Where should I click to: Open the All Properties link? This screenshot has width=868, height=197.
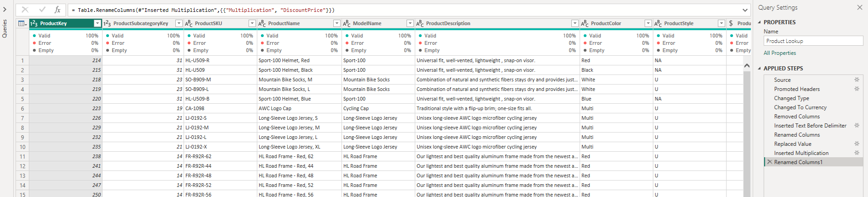click(780, 53)
